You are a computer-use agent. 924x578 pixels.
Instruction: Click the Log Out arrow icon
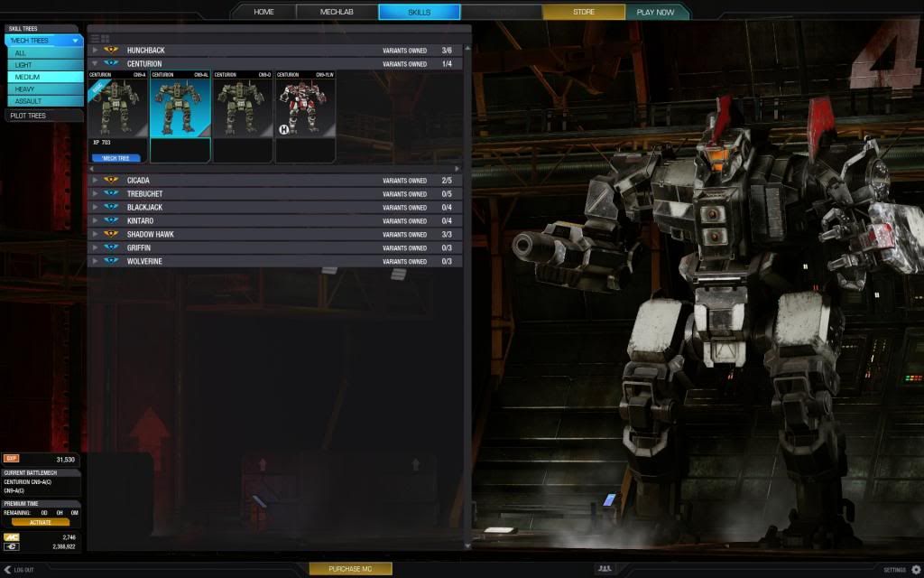[x=7, y=570]
